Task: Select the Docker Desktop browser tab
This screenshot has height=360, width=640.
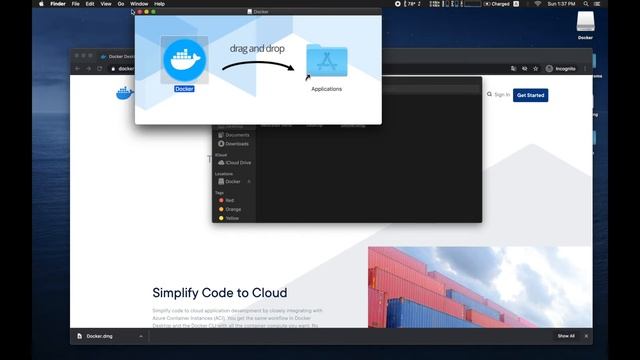Action: 118,56
